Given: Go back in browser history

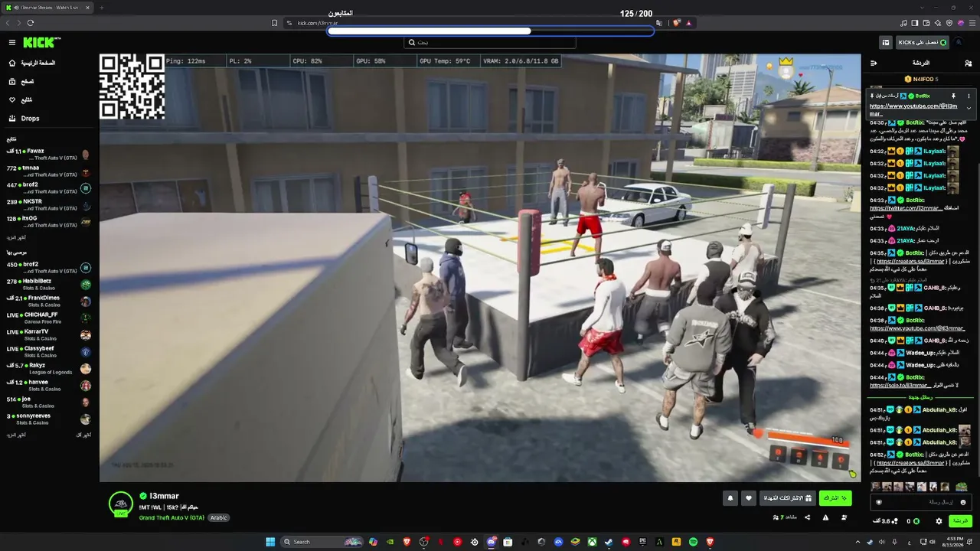Looking at the screenshot, I should click(8, 23).
